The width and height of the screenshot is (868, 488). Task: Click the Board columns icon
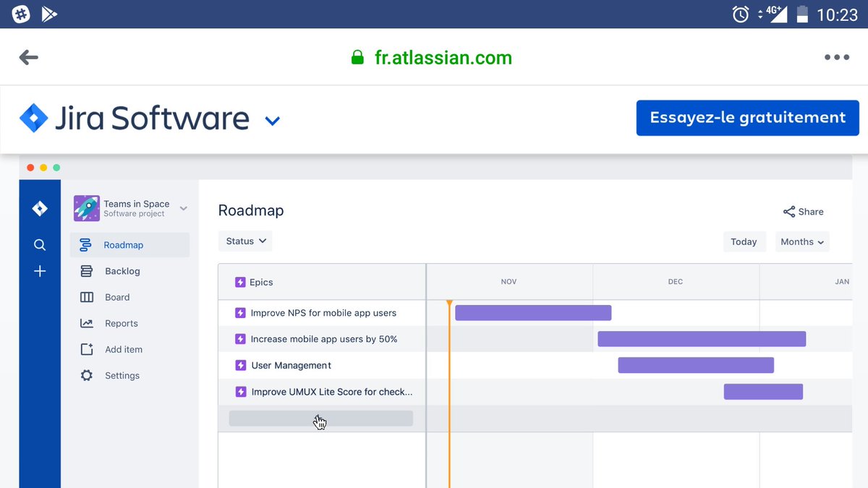pyautogui.click(x=86, y=297)
